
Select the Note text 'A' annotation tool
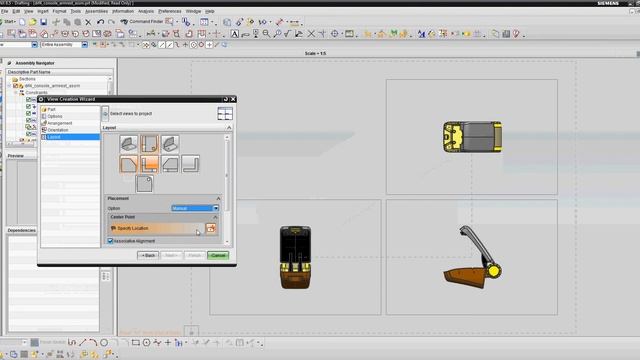(x=235, y=34)
